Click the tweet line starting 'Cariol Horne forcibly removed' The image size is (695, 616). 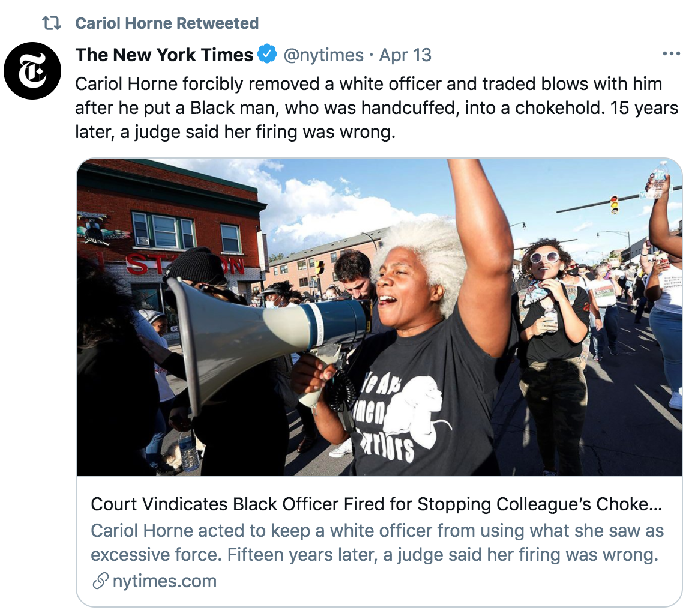click(x=369, y=84)
